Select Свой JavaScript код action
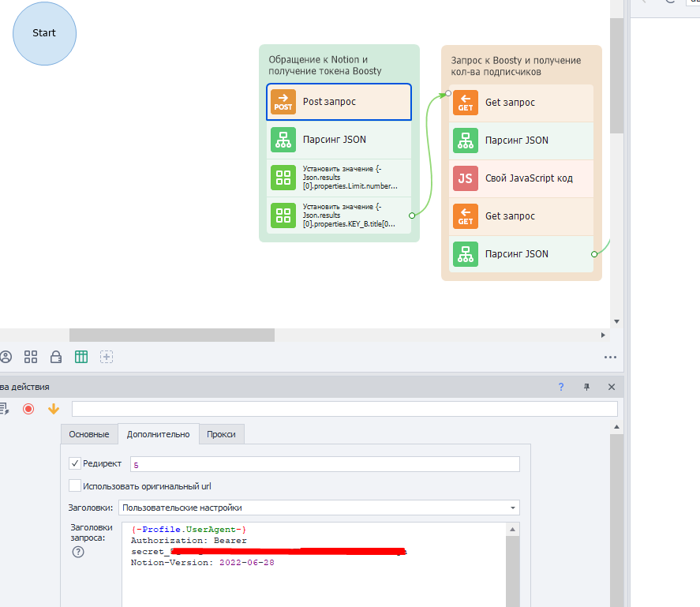700x607 pixels. [x=521, y=178]
